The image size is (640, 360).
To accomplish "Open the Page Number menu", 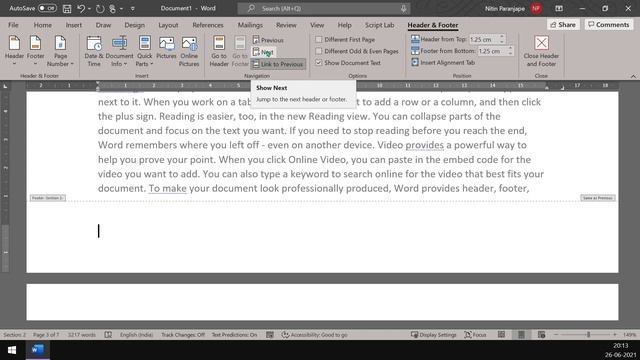I will click(x=60, y=51).
